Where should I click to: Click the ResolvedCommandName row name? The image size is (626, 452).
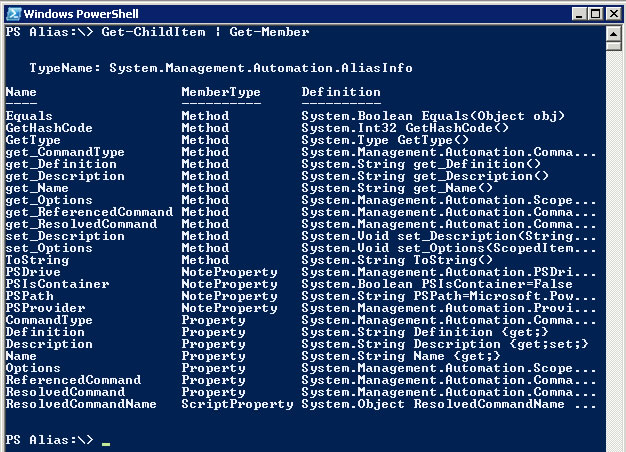[x=81, y=404]
